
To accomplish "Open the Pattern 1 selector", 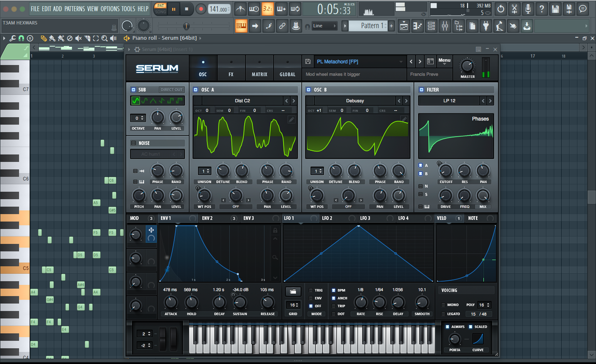I will (x=368, y=26).
